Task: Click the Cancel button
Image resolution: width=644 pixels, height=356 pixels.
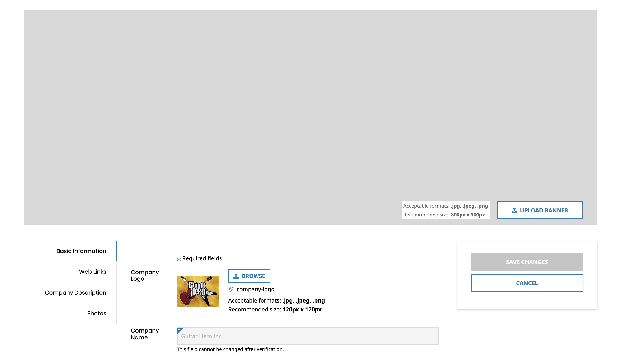Action: pyautogui.click(x=527, y=283)
